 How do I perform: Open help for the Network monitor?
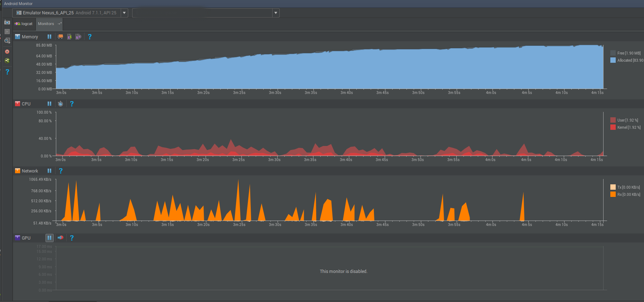click(x=61, y=171)
